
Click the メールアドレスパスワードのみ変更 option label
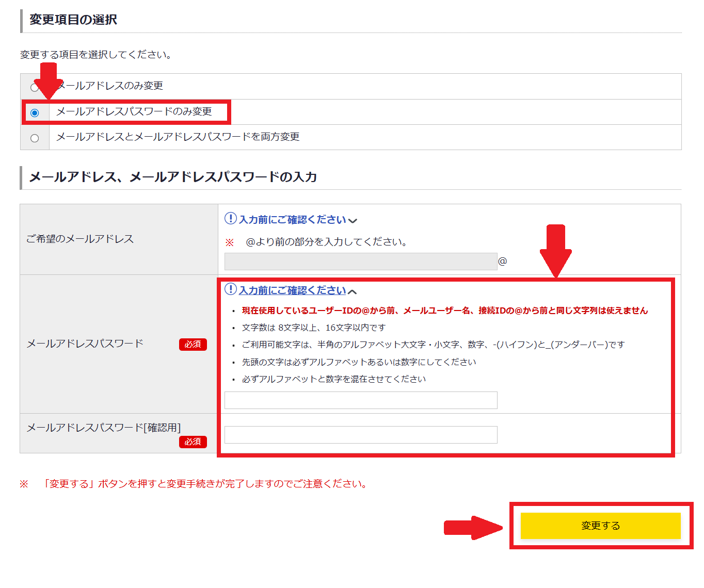coord(134,111)
